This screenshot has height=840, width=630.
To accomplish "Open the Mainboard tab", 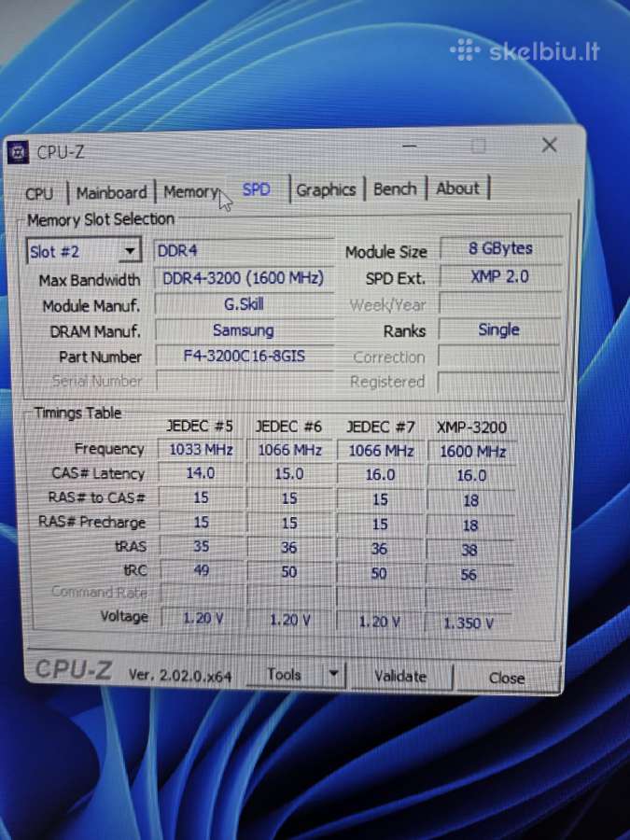I will coord(111,192).
